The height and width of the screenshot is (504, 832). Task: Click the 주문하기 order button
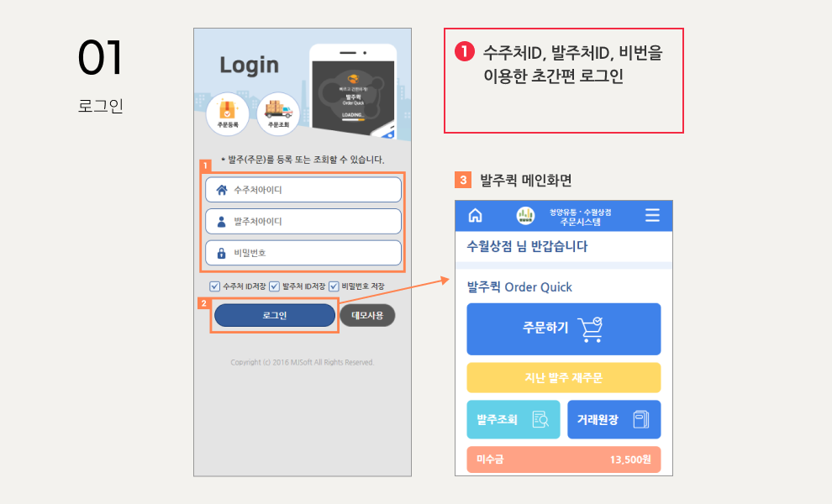click(564, 329)
